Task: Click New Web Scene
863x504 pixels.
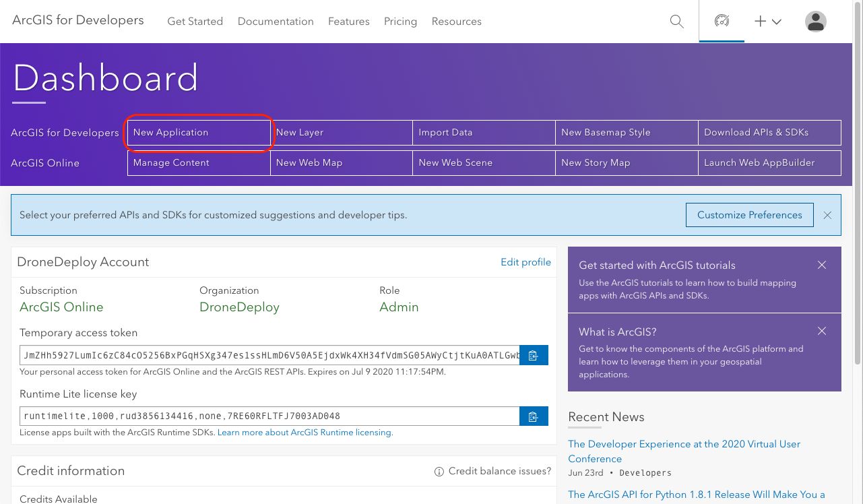Action: coord(484,163)
